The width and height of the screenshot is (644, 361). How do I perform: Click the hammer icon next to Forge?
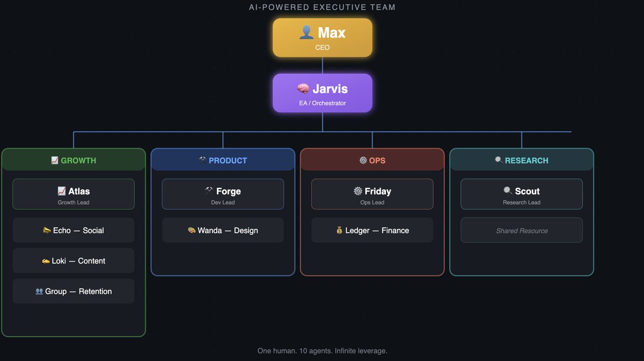point(209,191)
